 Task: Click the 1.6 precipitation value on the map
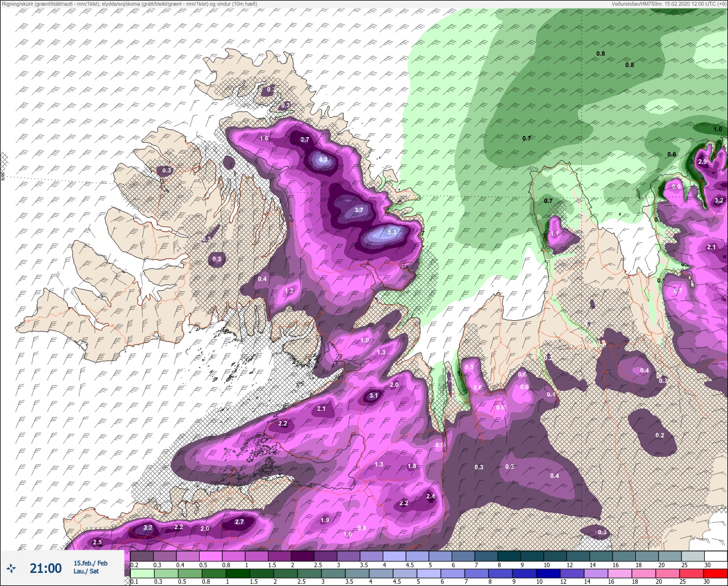pyautogui.click(x=264, y=138)
